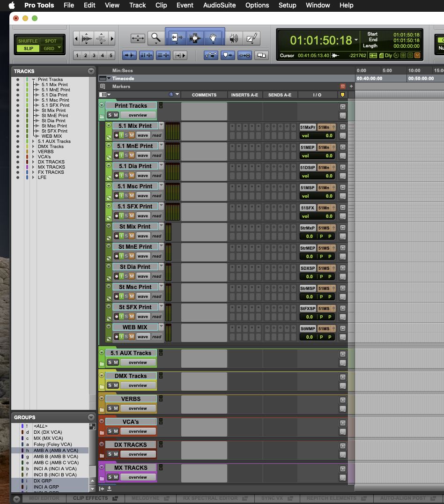Image resolution: width=444 pixels, height=504 pixels.
Task: Select the AMB A group row
Action: (50, 450)
